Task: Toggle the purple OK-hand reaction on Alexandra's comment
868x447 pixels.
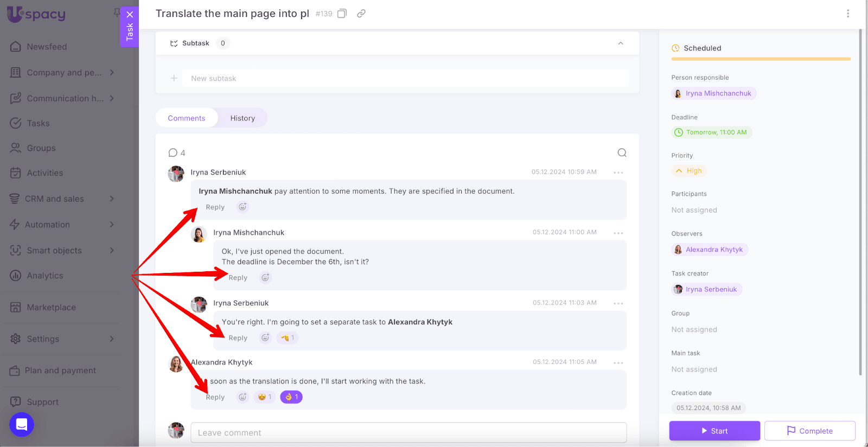Action: pos(291,397)
